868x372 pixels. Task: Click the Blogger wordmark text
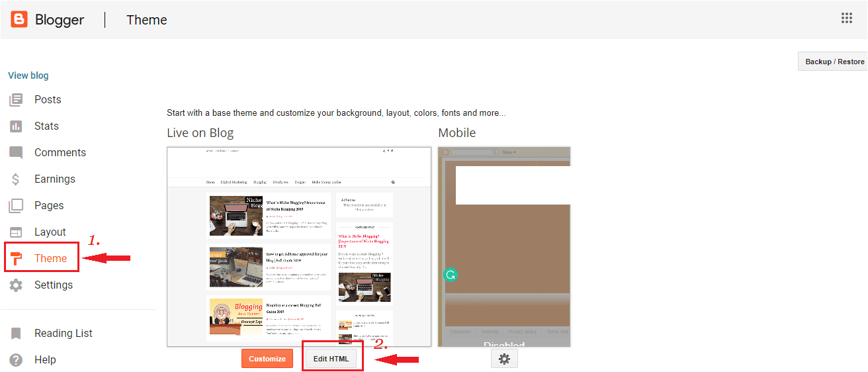point(59,20)
